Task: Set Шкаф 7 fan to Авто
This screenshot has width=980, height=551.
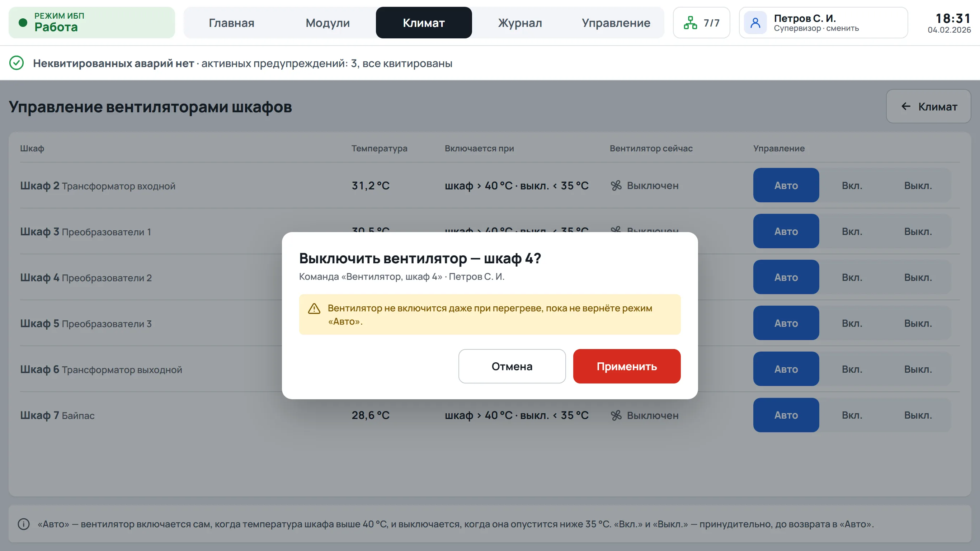Action: [x=786, y=415]
